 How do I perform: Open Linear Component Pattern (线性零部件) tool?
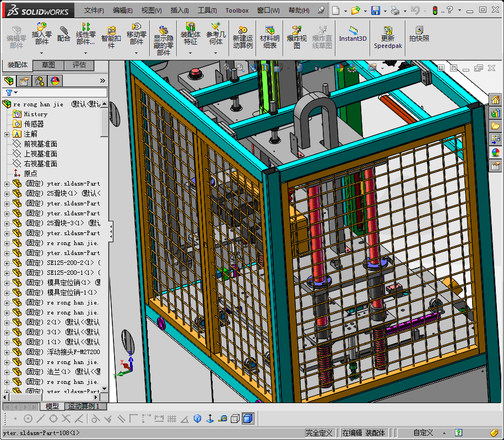(85, 34)
